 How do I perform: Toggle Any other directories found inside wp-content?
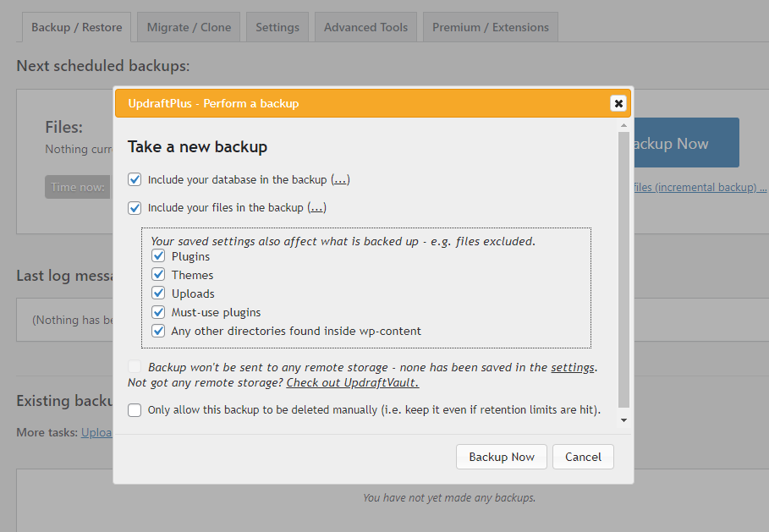(158, 331)
